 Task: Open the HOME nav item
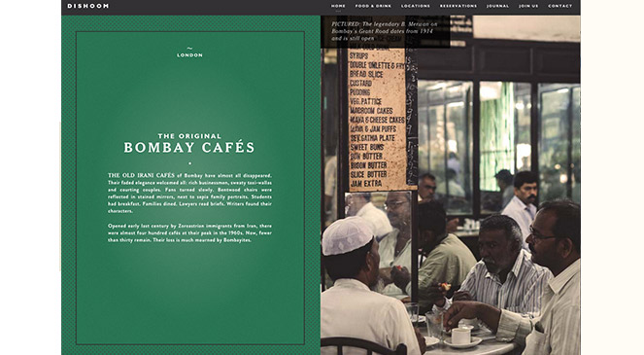point(338,6)
